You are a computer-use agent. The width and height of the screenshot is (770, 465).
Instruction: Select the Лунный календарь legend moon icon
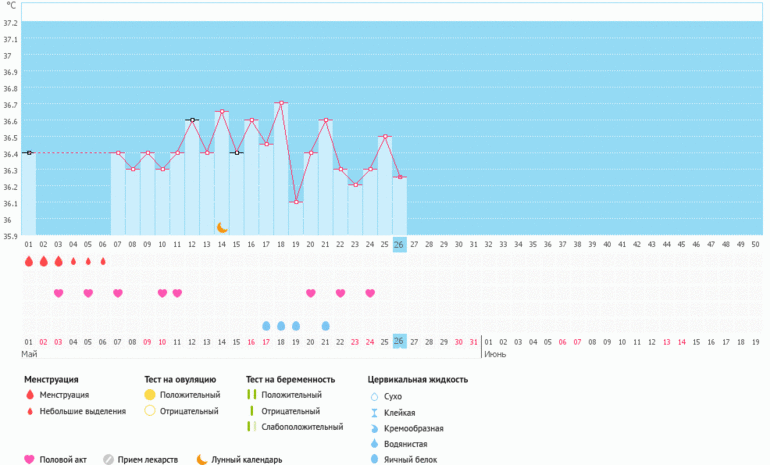(201, 459)
